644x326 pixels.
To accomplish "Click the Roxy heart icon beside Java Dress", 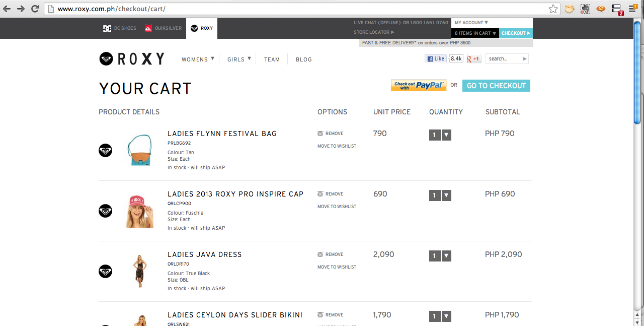I will (105, 271).
